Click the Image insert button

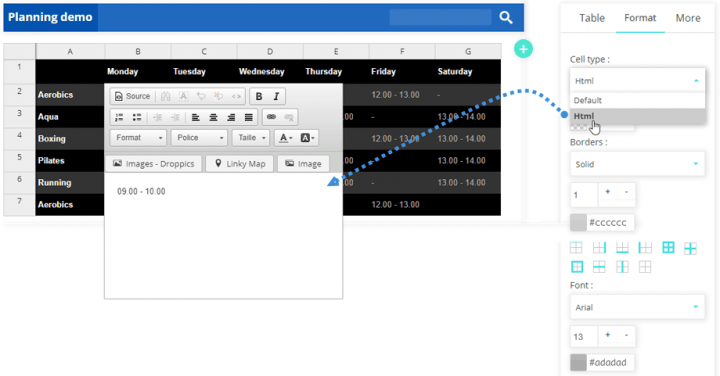pyautogui.click(x=303, y=164)
